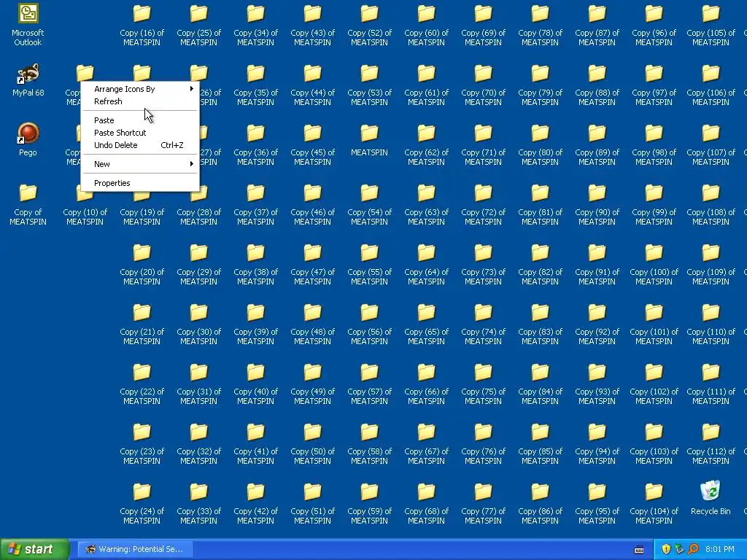Select folder Copy (41) of MEATSPIN
Image resolution: width=747 pixels, height=560 pixels.
255,443
